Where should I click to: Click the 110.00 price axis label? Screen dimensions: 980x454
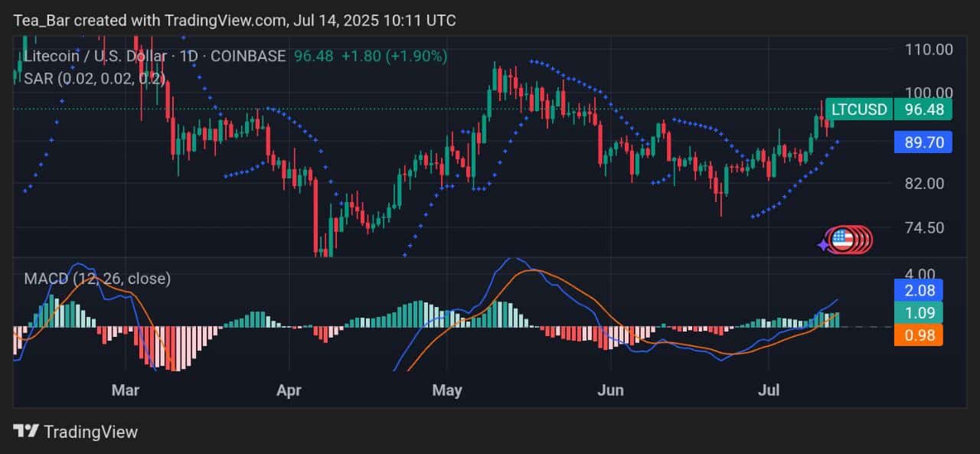point(928,49)
